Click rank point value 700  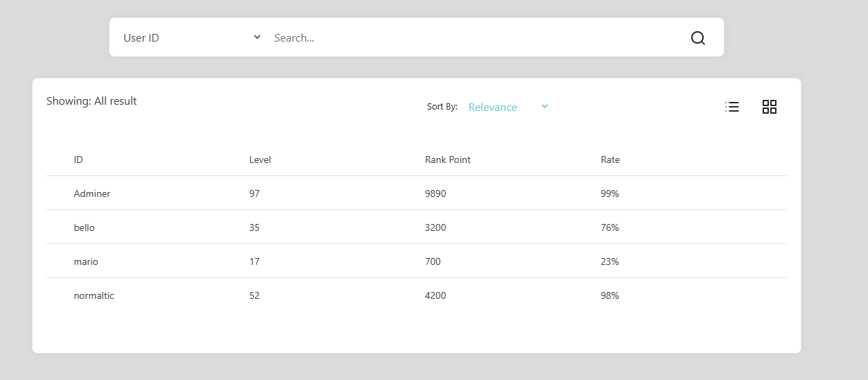click(x=433, y=261)
